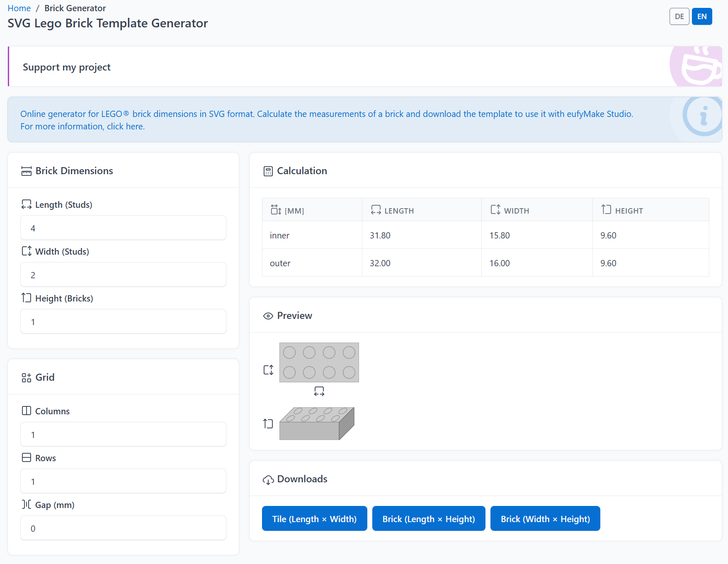Switch language to DE
The height and width of the screenshot is (564, 728).
point(679,17)
